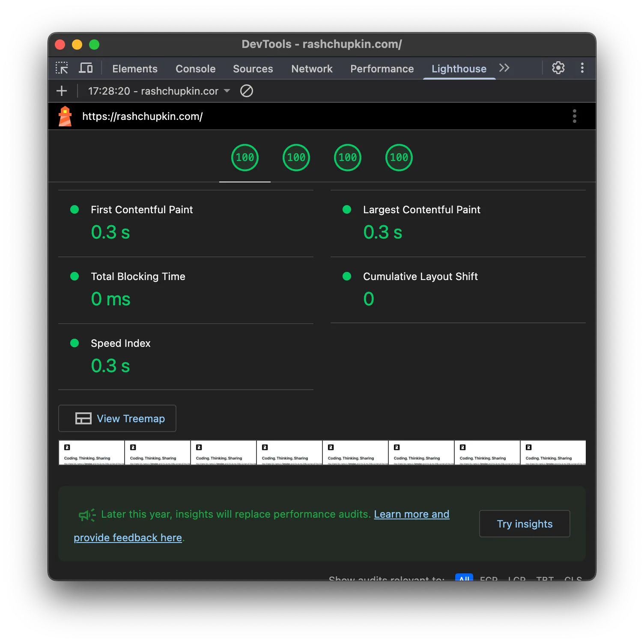Click the Cumulative Layout Shift metric label
This screenshot has height=644, width=644.
point(420,276)
